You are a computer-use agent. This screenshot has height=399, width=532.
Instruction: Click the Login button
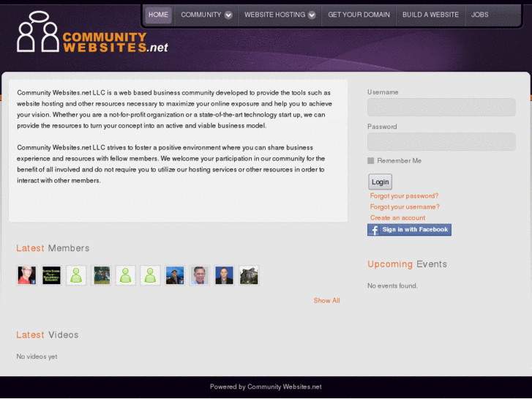point(380,182)
